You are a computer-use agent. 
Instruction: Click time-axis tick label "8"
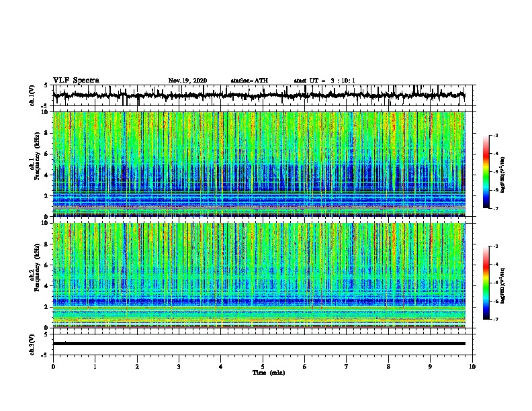(388, 367)
